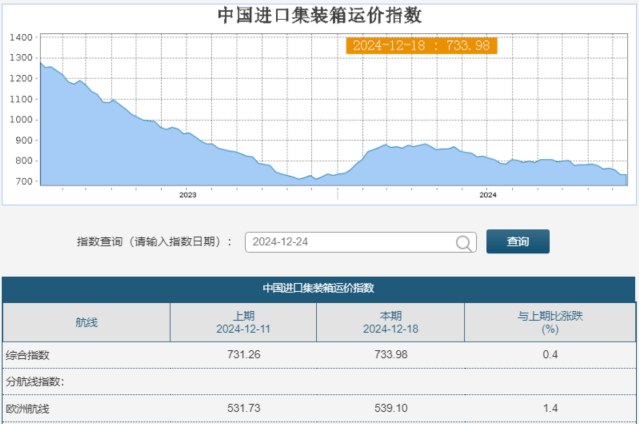Click the 1400 y-axis label
The width and height of the screenshot is (639, 424).
pyautogui.click(x=21, y=37)
